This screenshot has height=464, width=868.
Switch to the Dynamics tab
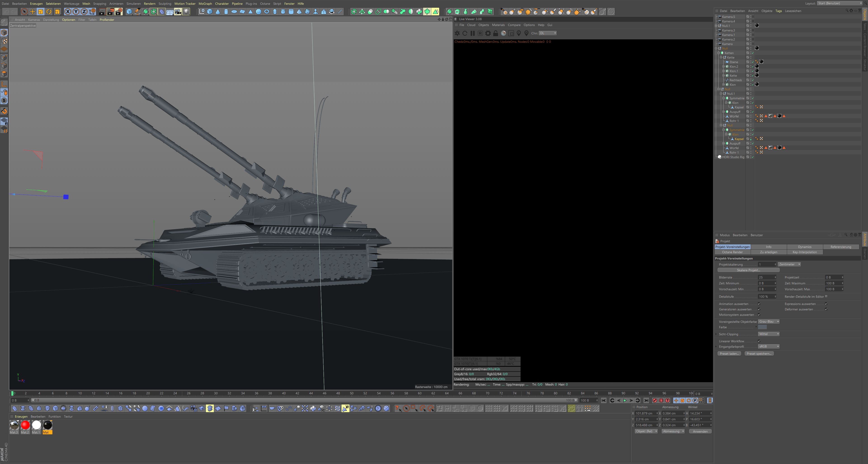pos(804,247)
